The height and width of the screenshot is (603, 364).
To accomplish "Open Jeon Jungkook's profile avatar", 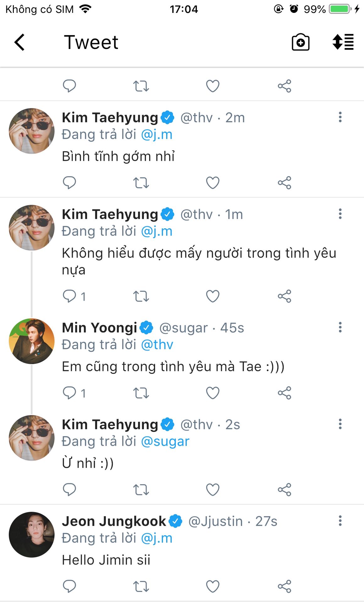I will coord(32,535).
